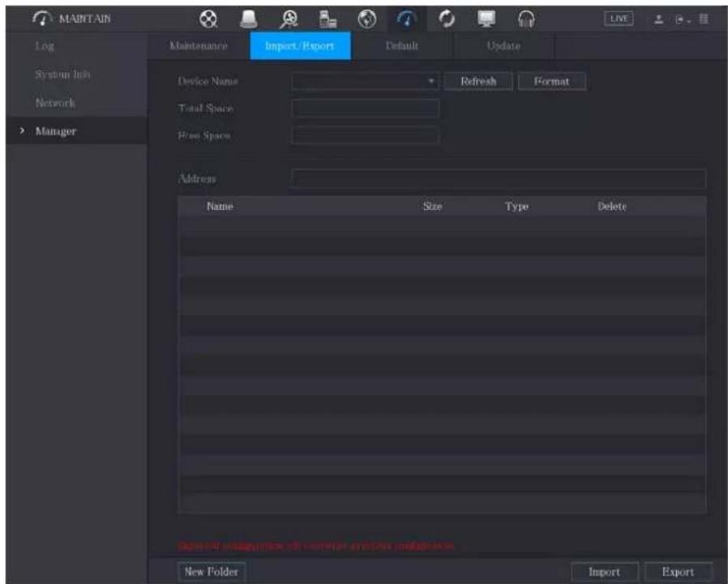Image resolution: width=728 pixels, height=584 pixels.
Task: Click the New Folder button
Action: pyautogui.click(x=212, y=572)
